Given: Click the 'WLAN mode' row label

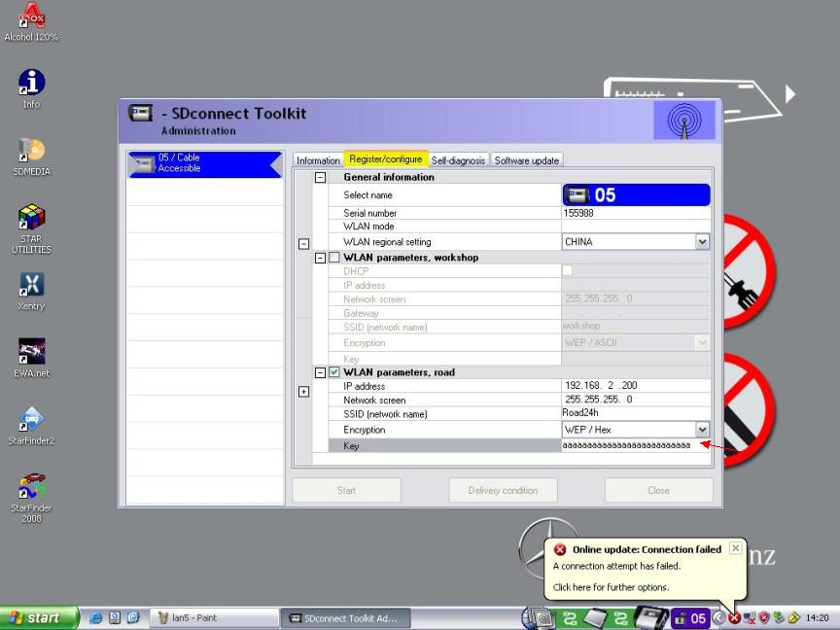Looking at the screenshot, I should [368, 227].
